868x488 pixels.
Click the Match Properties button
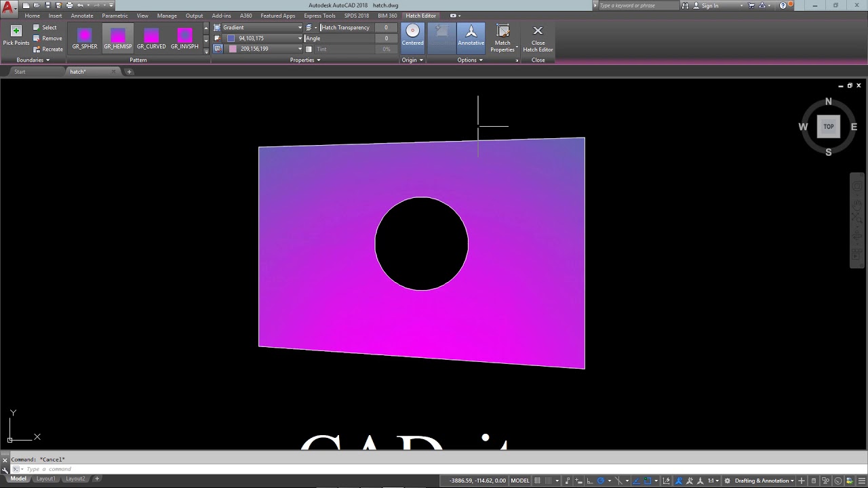(502, 39)
